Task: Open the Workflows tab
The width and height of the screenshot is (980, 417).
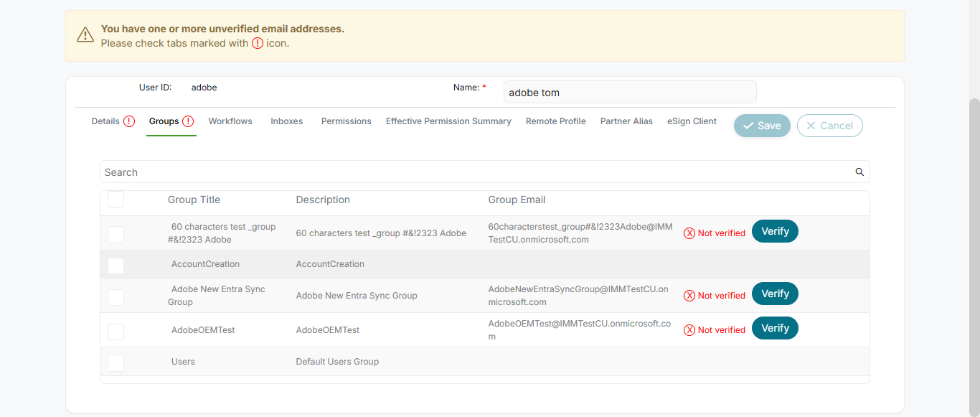Action: [230, 121]
